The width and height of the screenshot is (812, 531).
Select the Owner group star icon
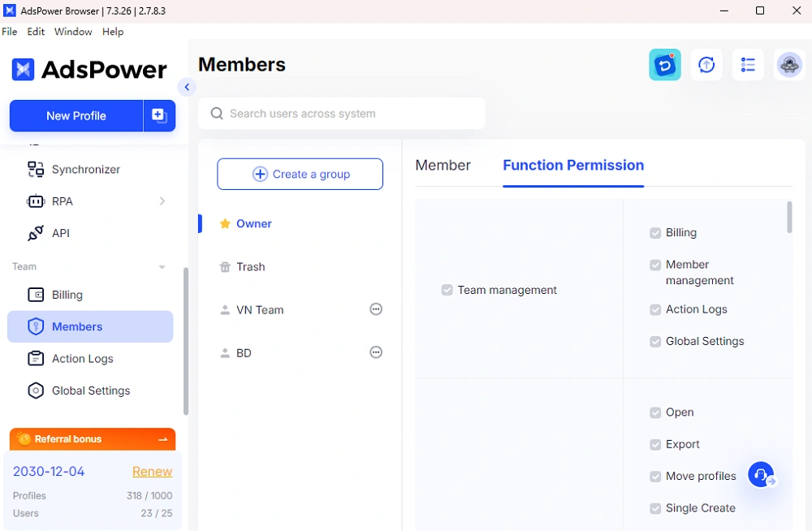[x=225, y=224]
